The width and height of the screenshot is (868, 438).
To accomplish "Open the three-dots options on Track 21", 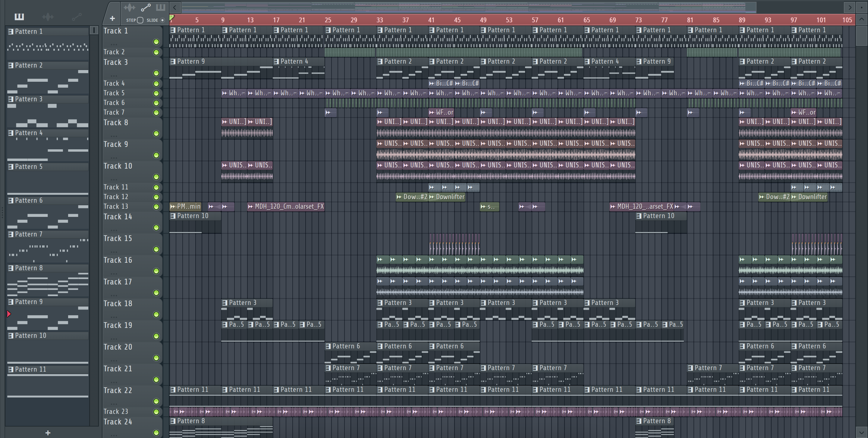I will point(114,382).
